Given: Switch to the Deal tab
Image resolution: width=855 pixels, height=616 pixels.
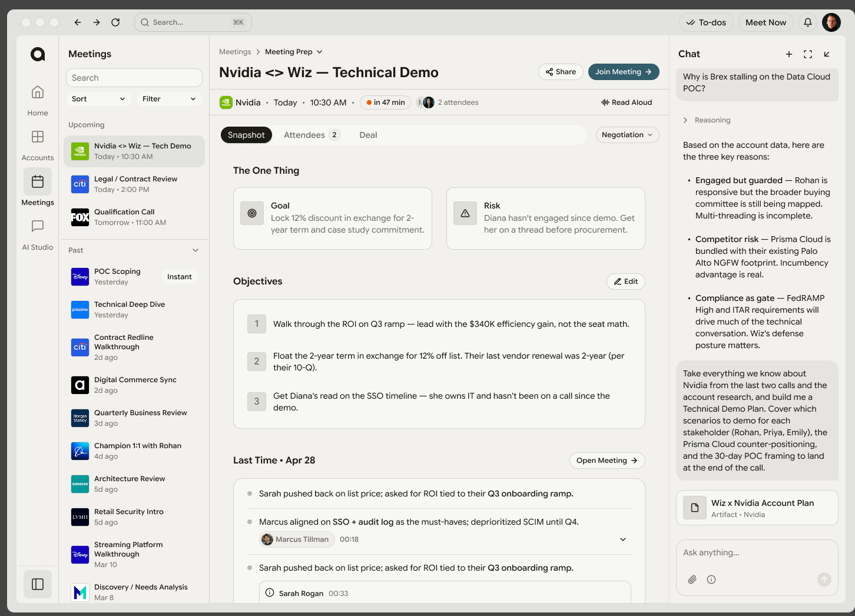Looking at the screenshot, I should (x=368, y=135).
